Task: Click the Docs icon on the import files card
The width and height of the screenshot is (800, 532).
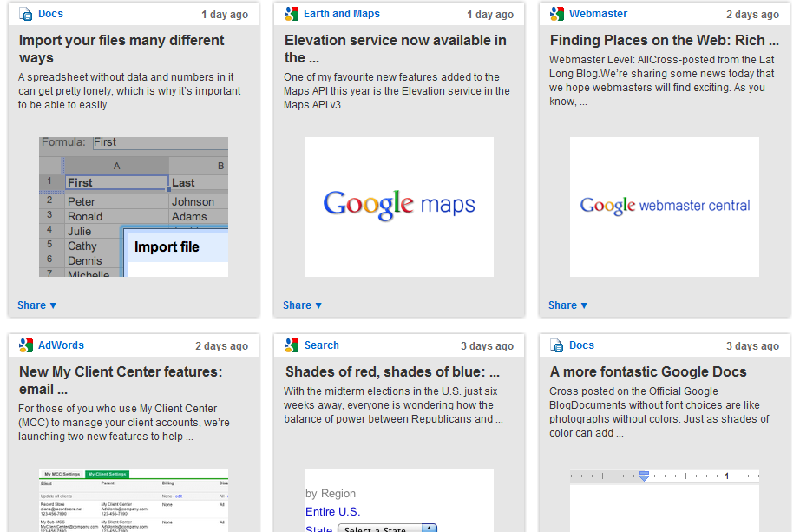Action: [25, 14]
